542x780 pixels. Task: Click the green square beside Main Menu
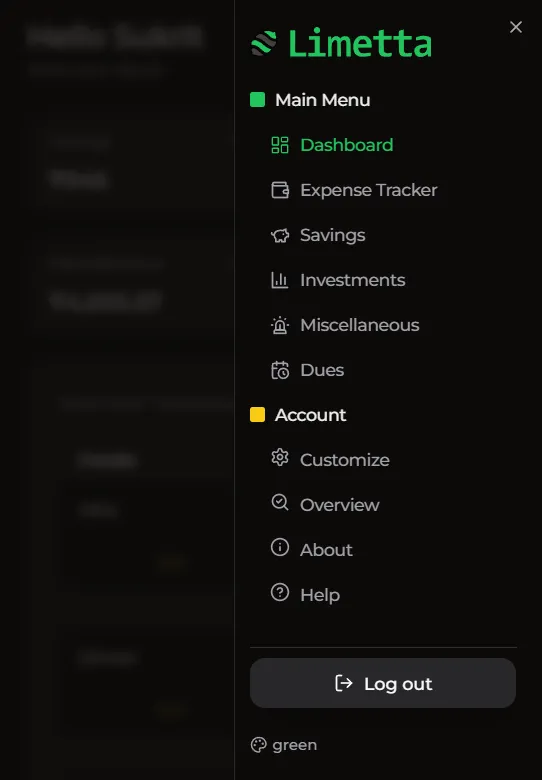(257, 99)
